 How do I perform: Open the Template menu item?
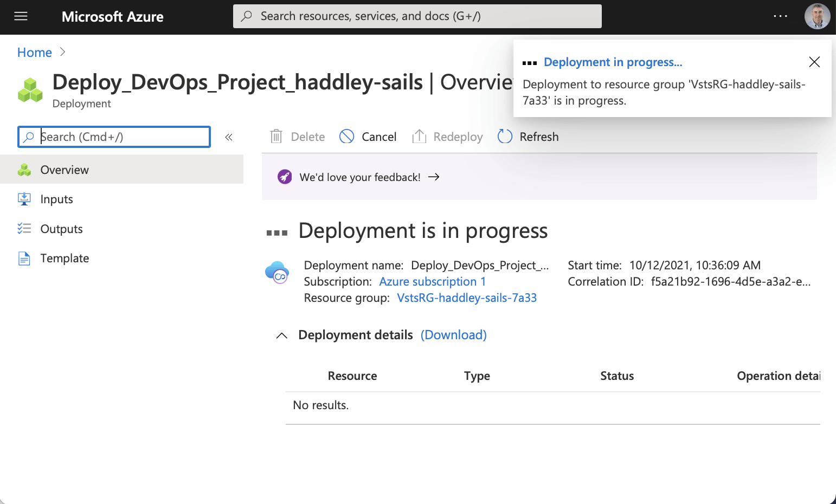[65, 258]
